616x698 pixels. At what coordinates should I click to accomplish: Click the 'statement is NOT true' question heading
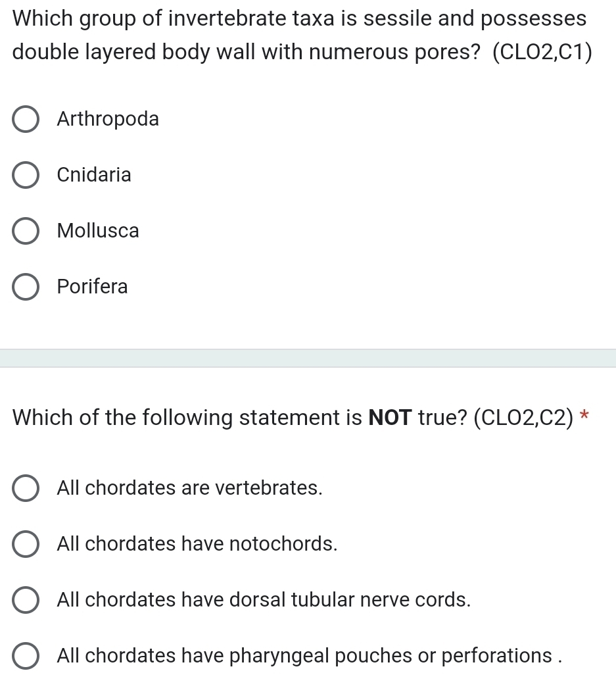click(x=293, y=418)
